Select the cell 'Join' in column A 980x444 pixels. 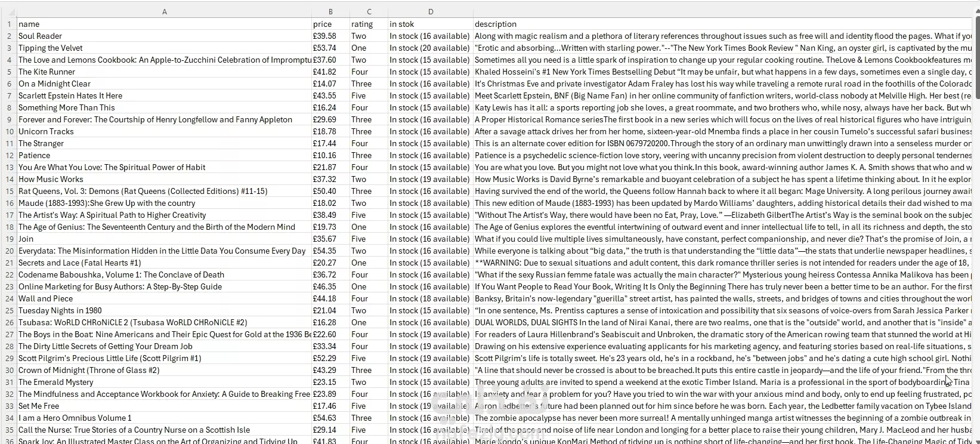[x=164, y=239]
